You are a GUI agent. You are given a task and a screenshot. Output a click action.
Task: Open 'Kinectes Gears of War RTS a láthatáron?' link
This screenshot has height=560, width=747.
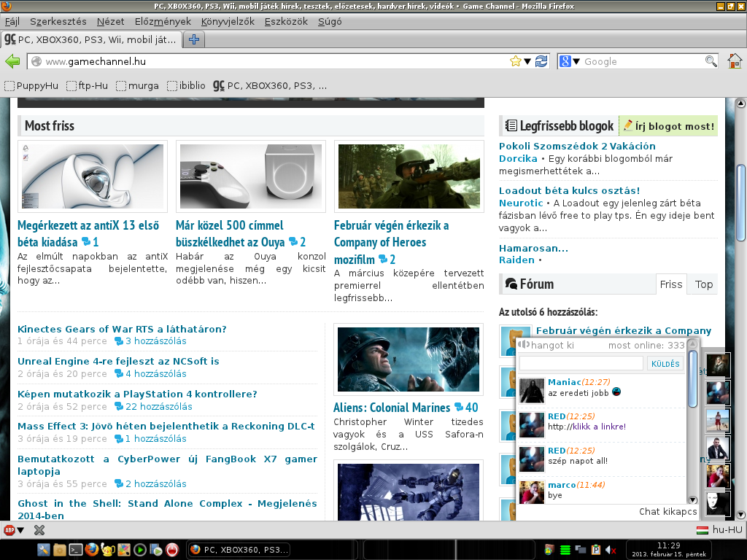pyautogui.click(x=122, y=329)
